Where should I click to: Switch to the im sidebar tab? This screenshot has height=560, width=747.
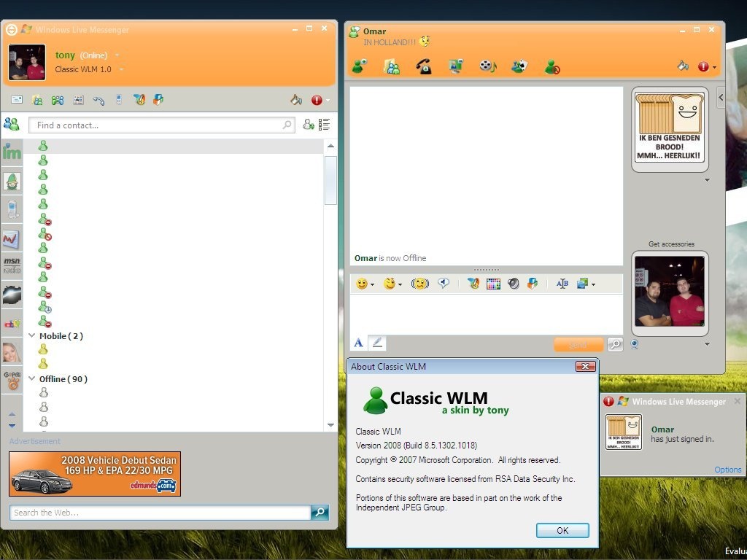coord(12,152)
